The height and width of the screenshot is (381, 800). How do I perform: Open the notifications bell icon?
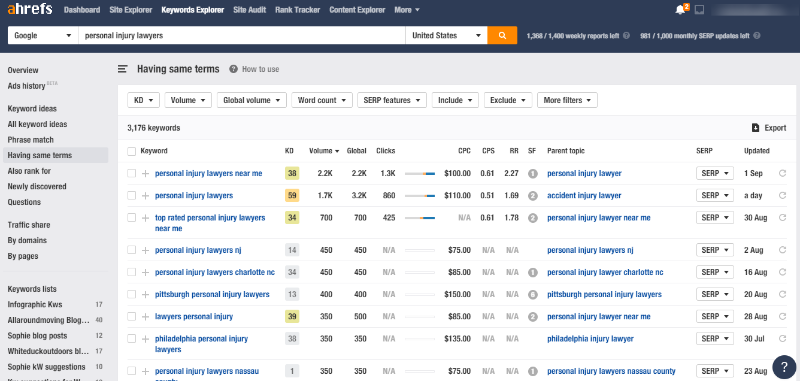[680, 10]
